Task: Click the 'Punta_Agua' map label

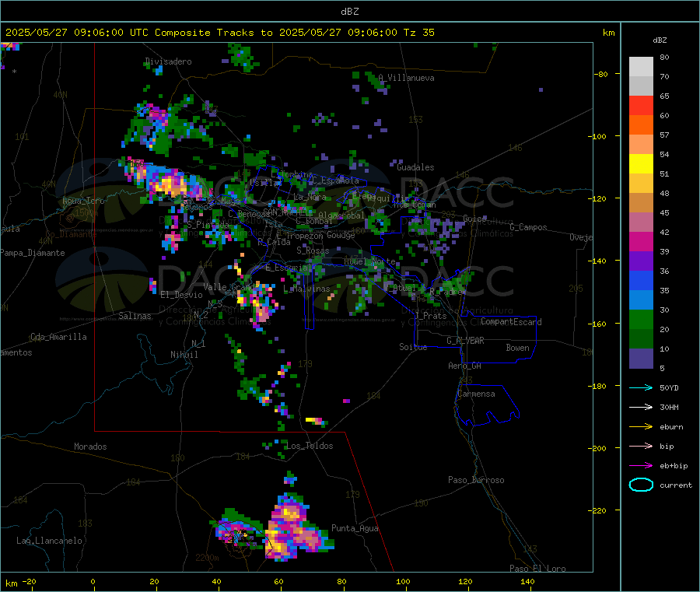Action: [355, 529]
